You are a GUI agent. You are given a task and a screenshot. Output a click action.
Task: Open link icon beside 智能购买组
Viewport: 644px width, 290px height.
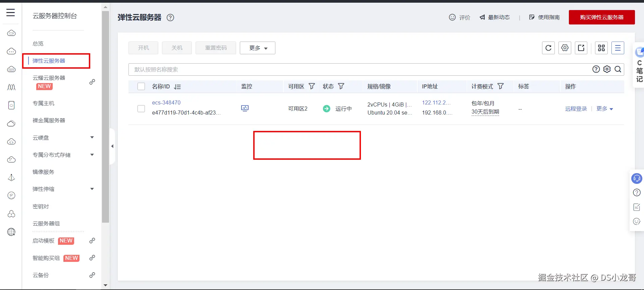[x=92, y=258]
